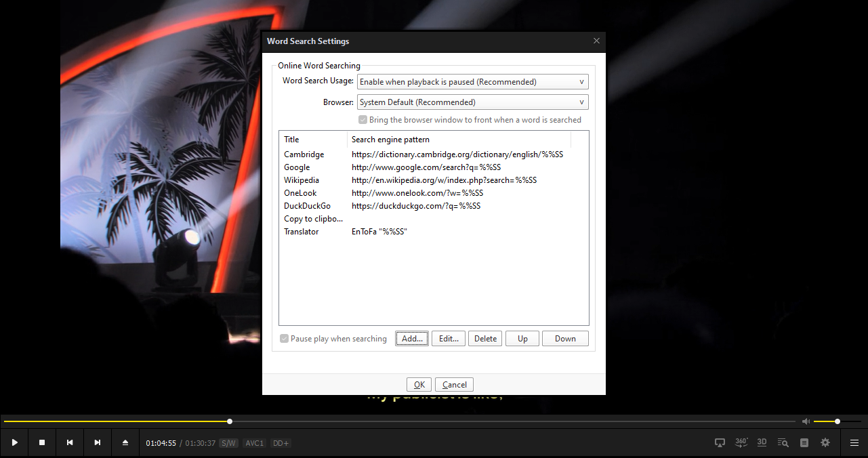Open the hamburger main menu
This screenshot has height=458, width=868.
854,442
